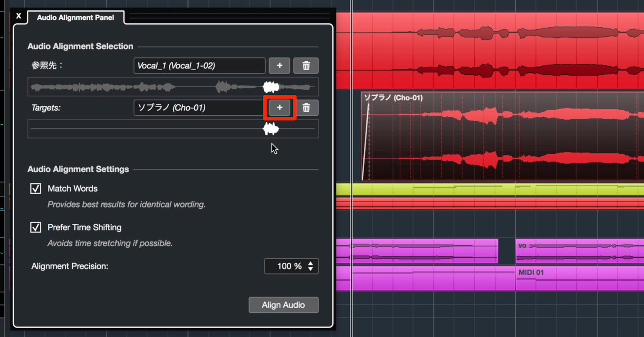Click the Match Words label
The height and width of the screenshot is (337, 644).
pyautogui.click(x=72, y=189)
